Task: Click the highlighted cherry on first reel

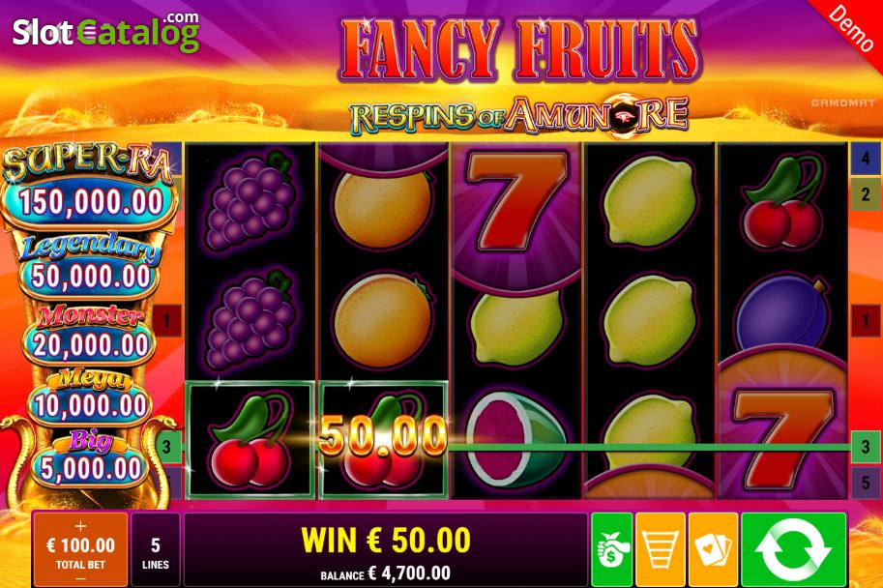Action: coord(250,440)
